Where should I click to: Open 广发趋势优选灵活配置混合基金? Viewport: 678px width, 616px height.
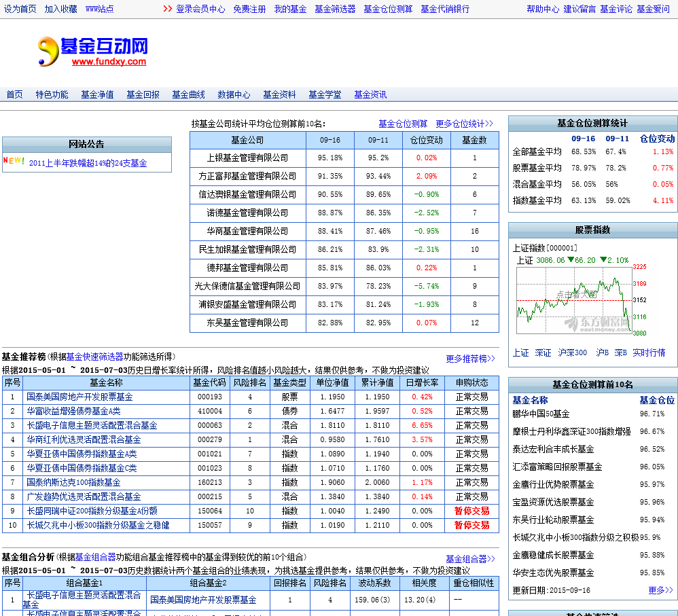pyautogui.click(x=84, y=496)
